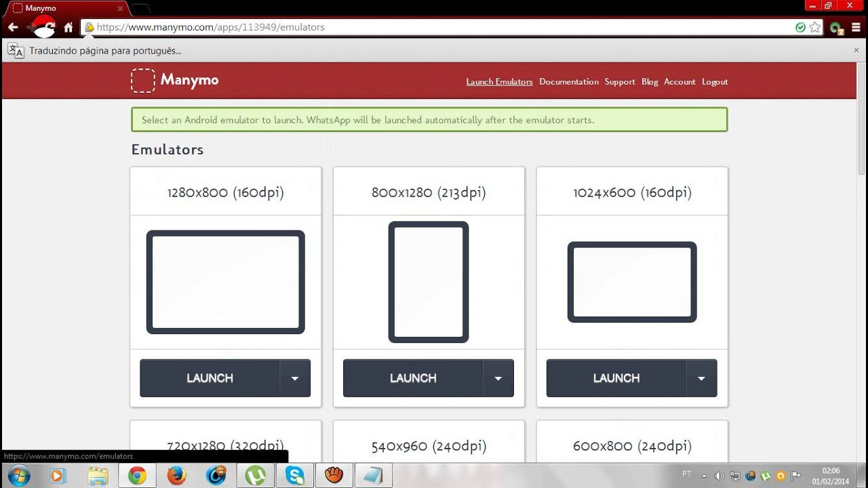The image size is (868, 488).
Task: Open the network tray icon
Action: [x=735, y=476]
